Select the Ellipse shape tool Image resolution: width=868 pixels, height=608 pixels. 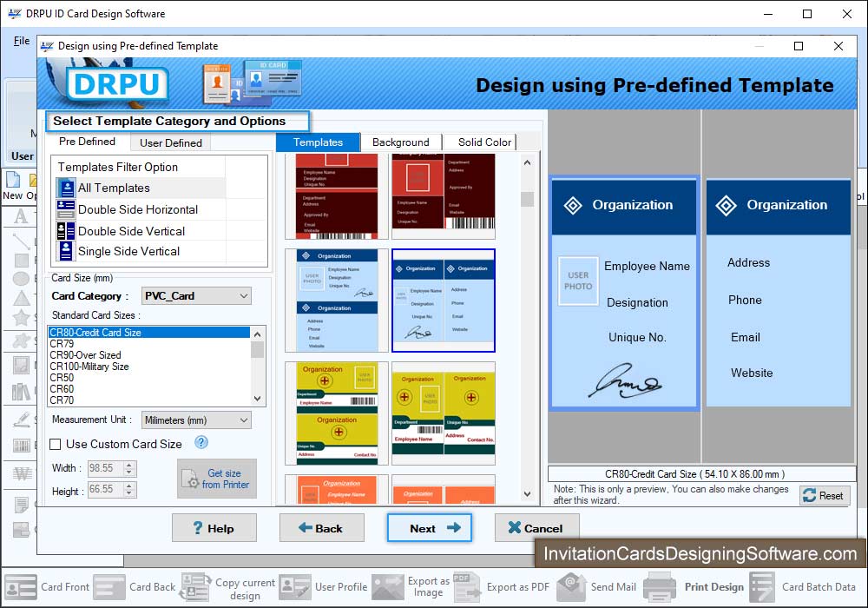click(21, 278)
